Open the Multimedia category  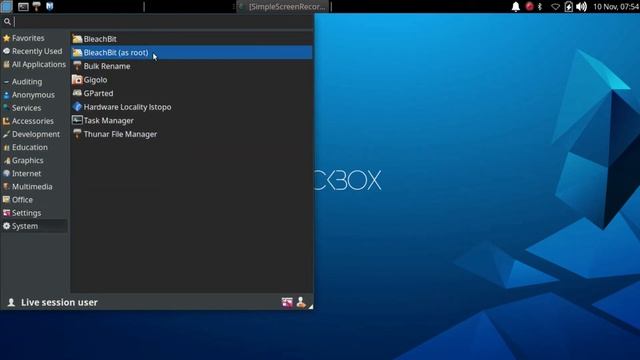pos(34,187)
